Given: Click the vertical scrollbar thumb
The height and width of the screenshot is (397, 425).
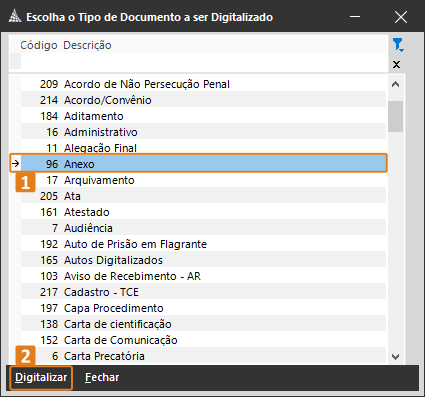Looking at the screenshot, I should (x=396, y=116).
